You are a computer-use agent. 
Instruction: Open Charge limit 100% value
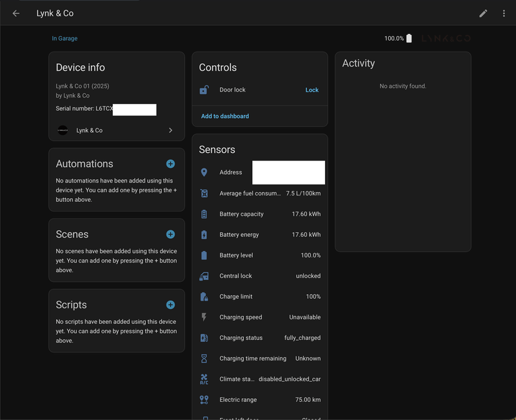(x=313, y=297)
